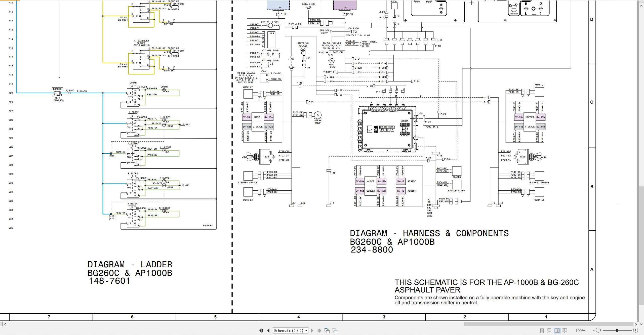Click the 'BACKUP ALARM' label
This screenshot has height=335, width=644.
click(x=456, y=191)
